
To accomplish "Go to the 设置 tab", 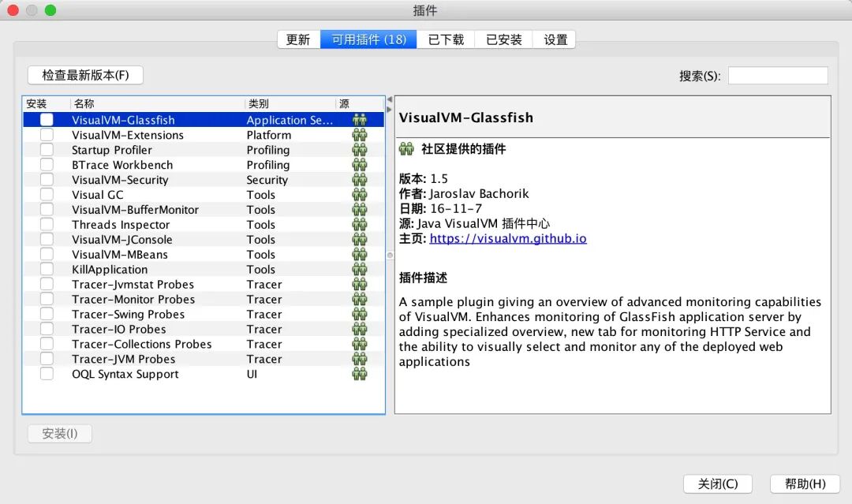I will (555, 39).
